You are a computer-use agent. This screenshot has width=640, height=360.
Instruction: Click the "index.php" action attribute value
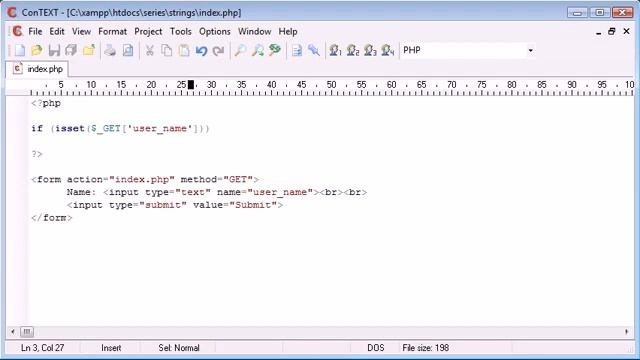click(x=142, y=180)
